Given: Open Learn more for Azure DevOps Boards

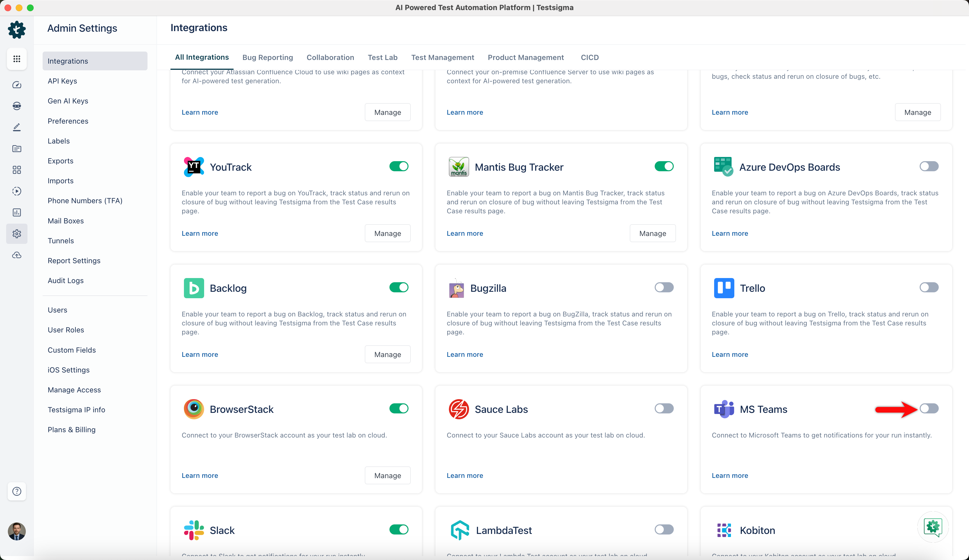Looking at the screenshot, I should click(730, 233).
